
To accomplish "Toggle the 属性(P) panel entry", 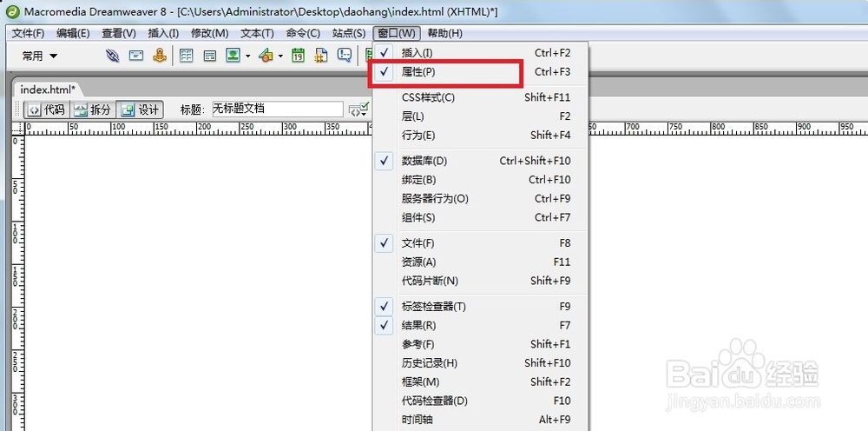I will coord(481,72).
